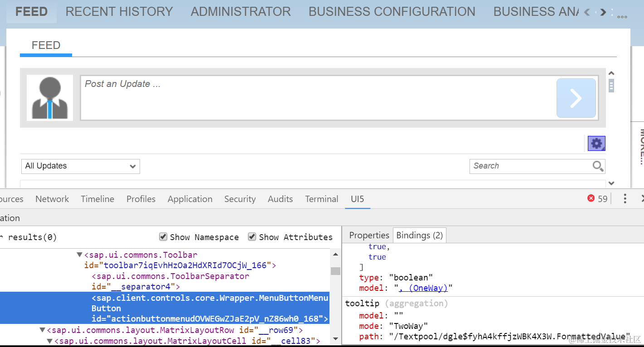Image resolution: width=644 pixels, height=347 pixels.
Task: Open the ADMINISTRATOR navigation tab
Action: point(241,12)
